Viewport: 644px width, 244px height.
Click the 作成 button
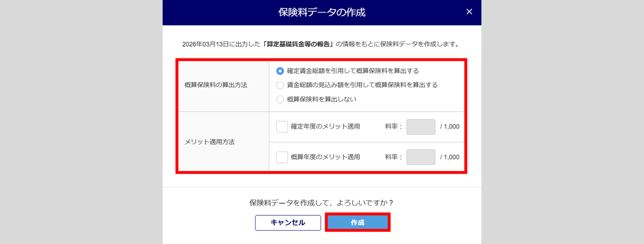357,222
